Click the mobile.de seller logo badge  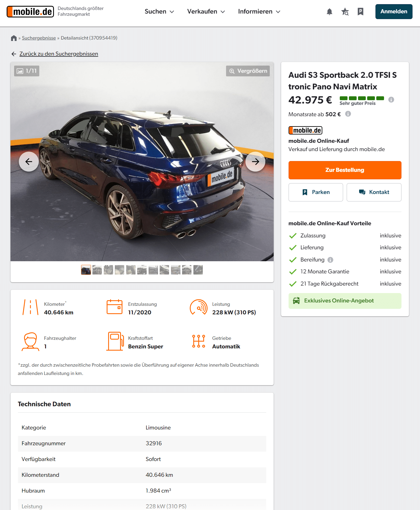click(305, 130)
